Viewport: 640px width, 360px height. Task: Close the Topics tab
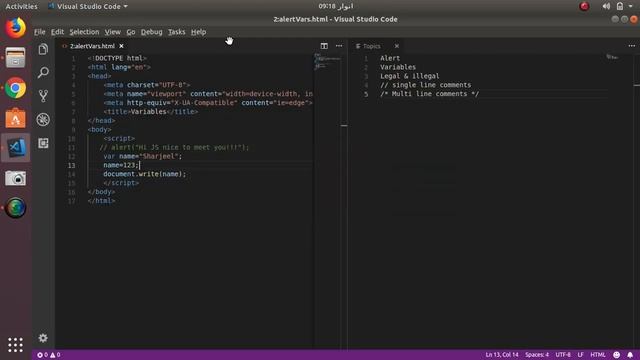[396, 46]
